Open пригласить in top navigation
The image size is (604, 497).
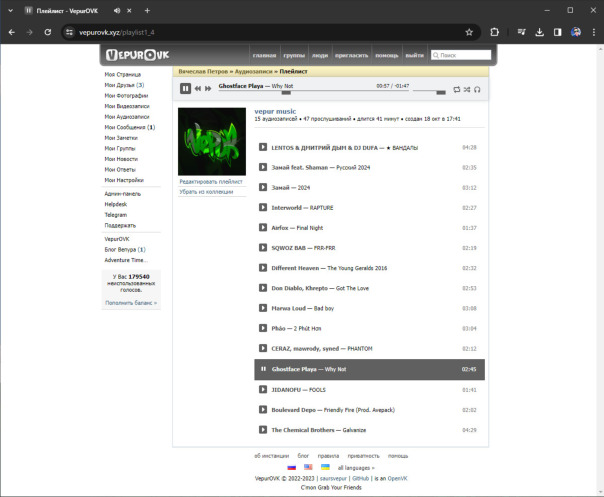[351, 55]
